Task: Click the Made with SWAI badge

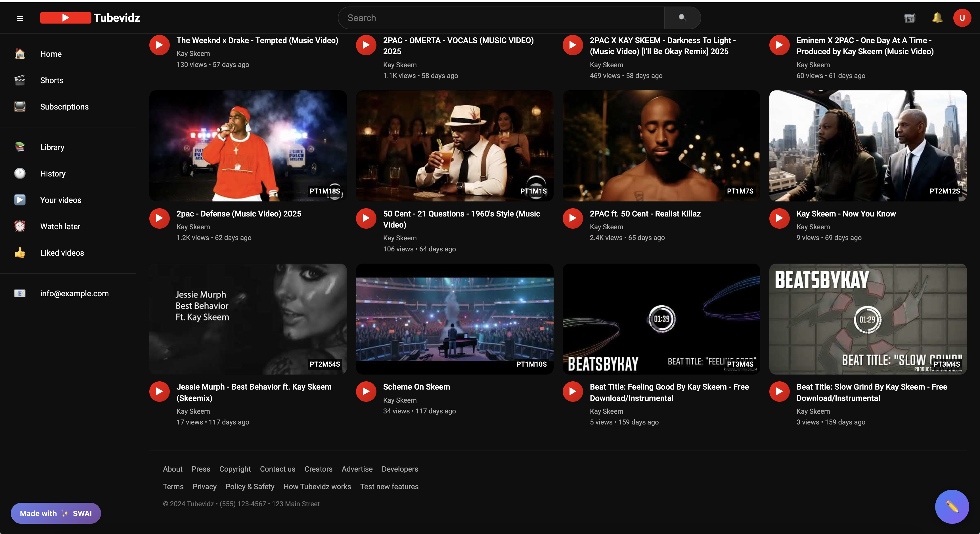Action: (x=56, y=514)
